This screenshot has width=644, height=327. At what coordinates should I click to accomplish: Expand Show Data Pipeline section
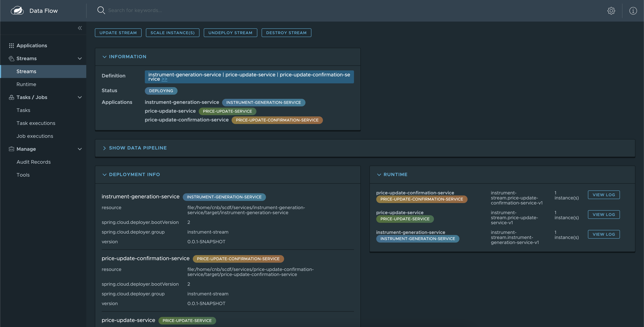[105, 148]
